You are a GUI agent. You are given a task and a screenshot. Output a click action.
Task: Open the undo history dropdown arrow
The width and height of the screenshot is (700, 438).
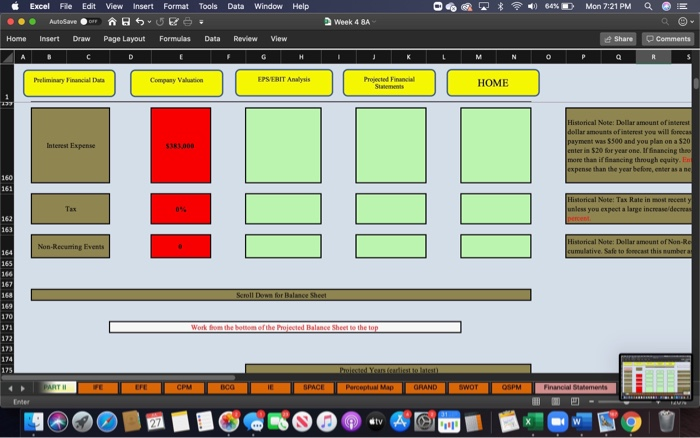149,21
